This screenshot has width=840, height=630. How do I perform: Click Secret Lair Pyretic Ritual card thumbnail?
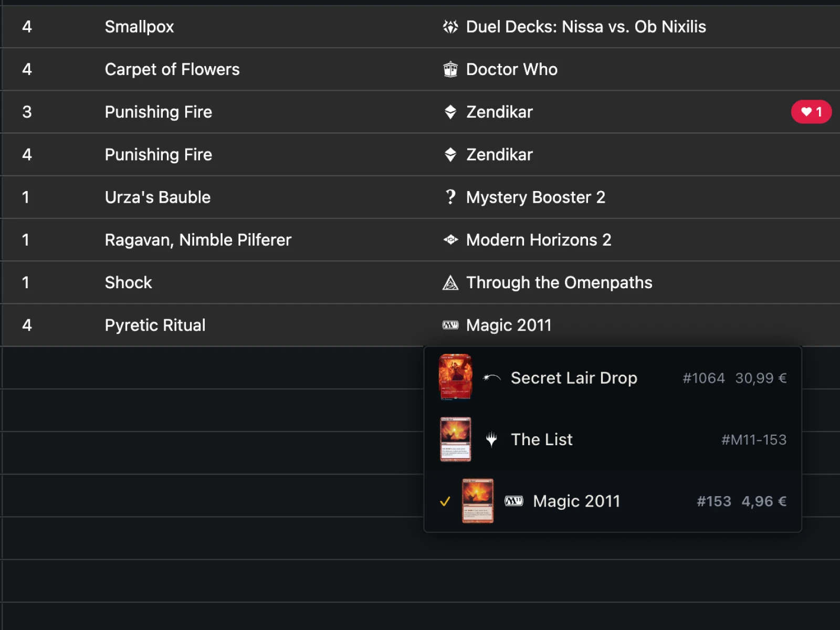tap(455, 377)
